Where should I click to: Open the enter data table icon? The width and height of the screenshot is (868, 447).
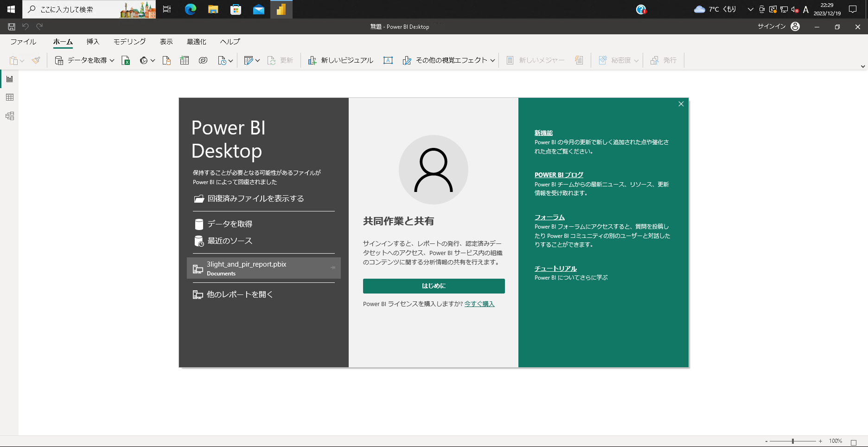[184, 60]
